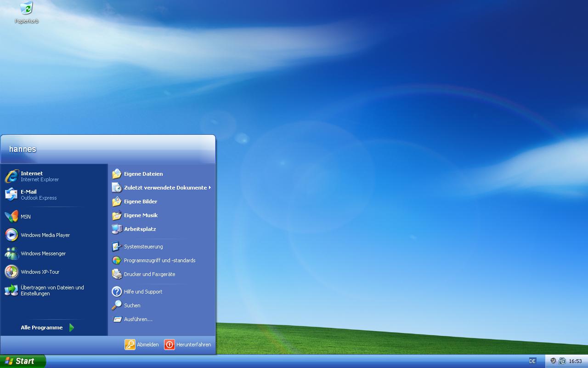
Task: Launch the Windows XP-Tour
Action: coord(40,272)
